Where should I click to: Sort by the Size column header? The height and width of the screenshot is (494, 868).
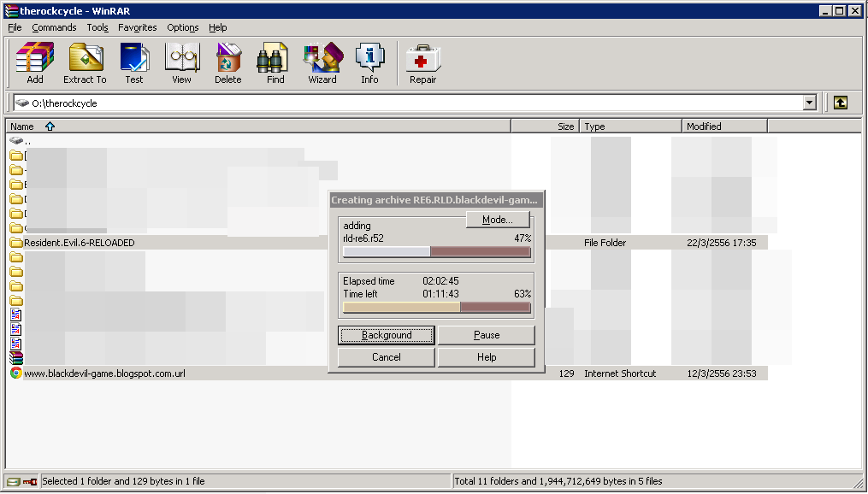click(546, 126)
